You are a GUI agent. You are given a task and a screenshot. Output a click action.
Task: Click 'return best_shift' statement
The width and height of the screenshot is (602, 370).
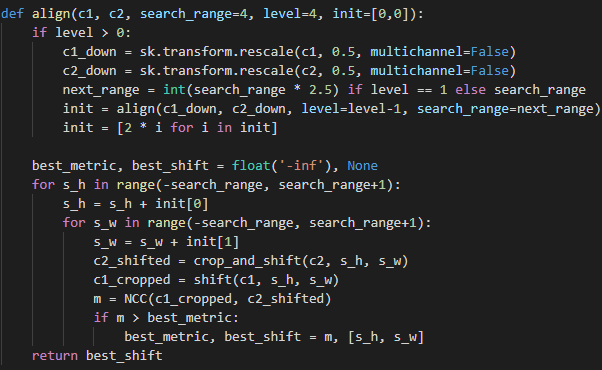[97, 356]
